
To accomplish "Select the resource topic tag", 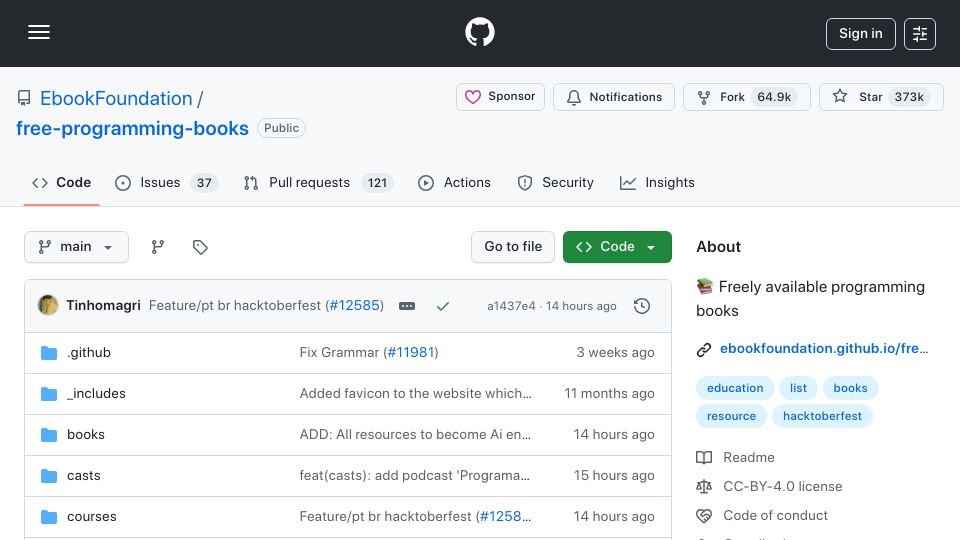I will (732, 416).
